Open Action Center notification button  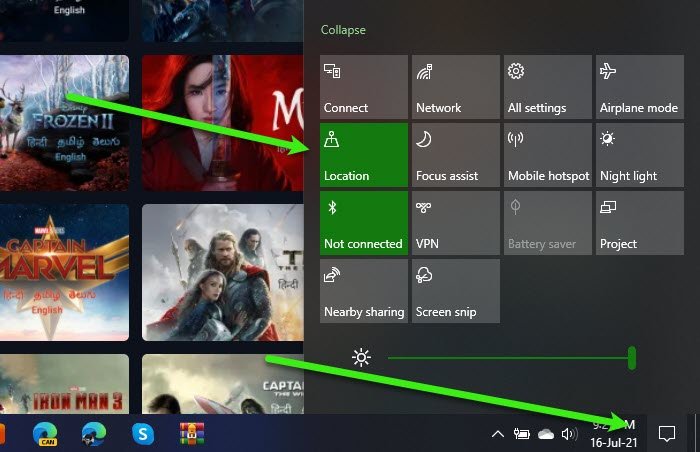pyautogui.click(x=667, y=433)
